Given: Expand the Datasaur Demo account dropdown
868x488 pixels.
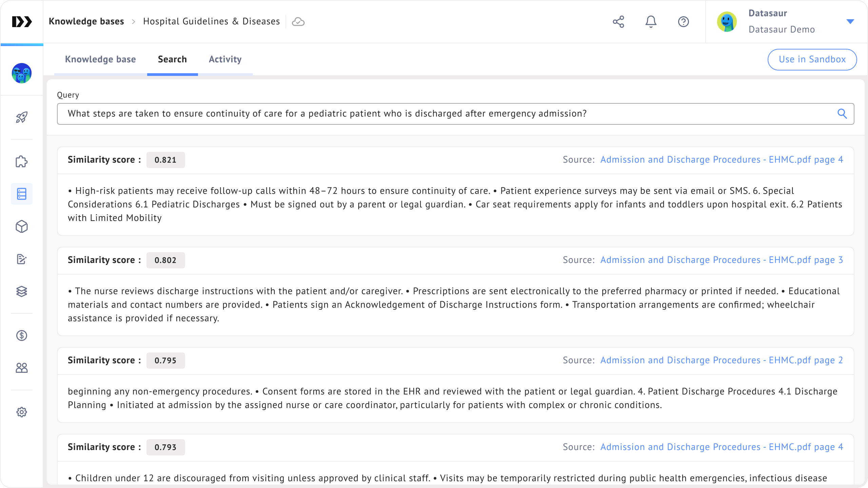Looking at the screenshot, I should click(x=850, y=22).
